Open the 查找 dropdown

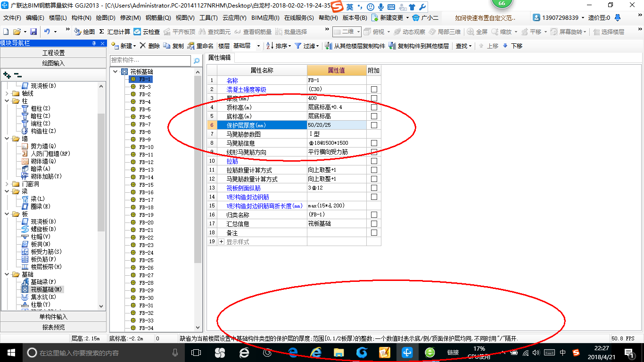[x=463, y=46]
